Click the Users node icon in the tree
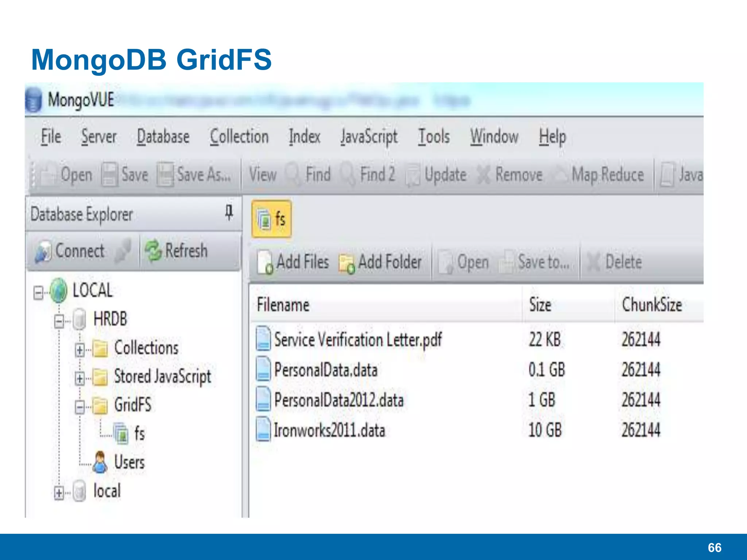 click(x=100, y=462)
